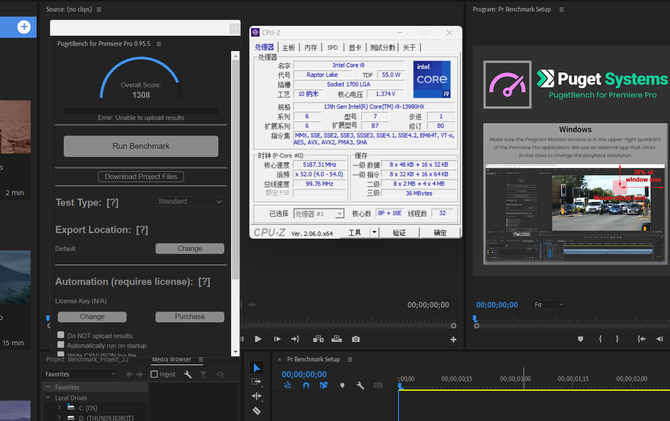670x421 pixels.
Task: Switch to CPU-Z 关于 tab
Action: tap(409, 47)
